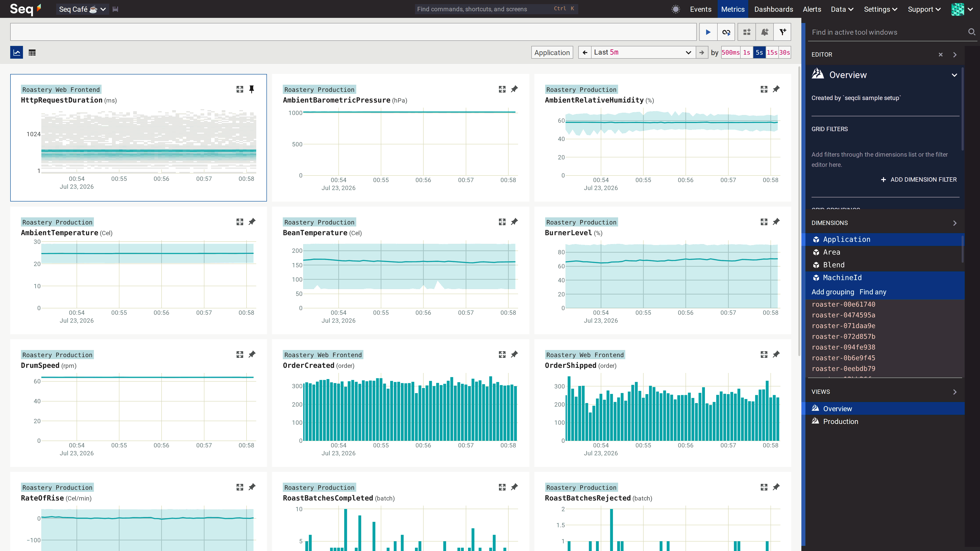
Task: Open the Settings menu dropdown
Action: 880,9
